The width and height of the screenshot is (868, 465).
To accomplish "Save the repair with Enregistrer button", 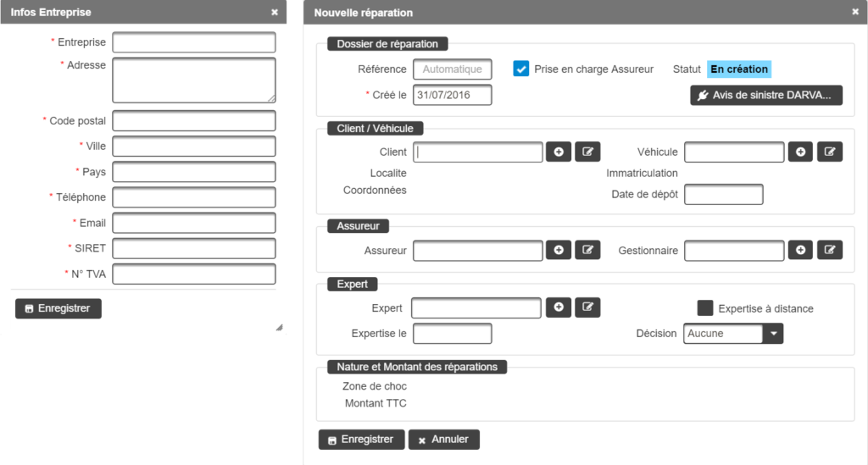I will tap(361, 440).
